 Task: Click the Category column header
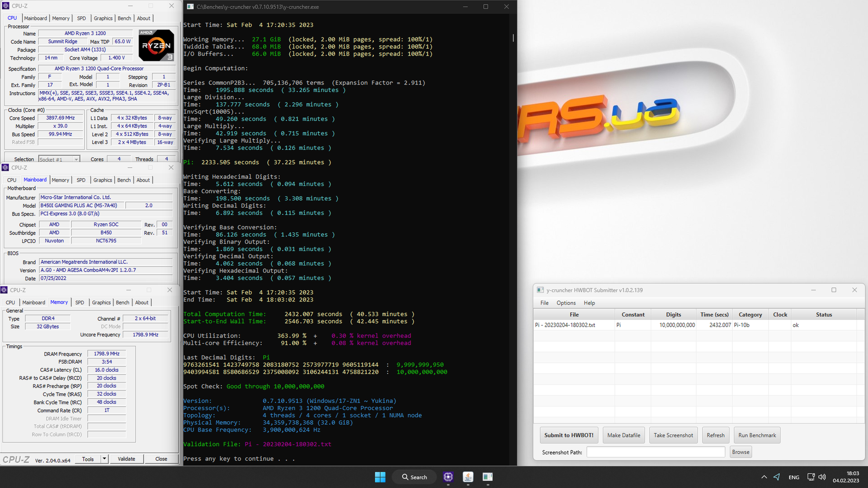(750, 314)
